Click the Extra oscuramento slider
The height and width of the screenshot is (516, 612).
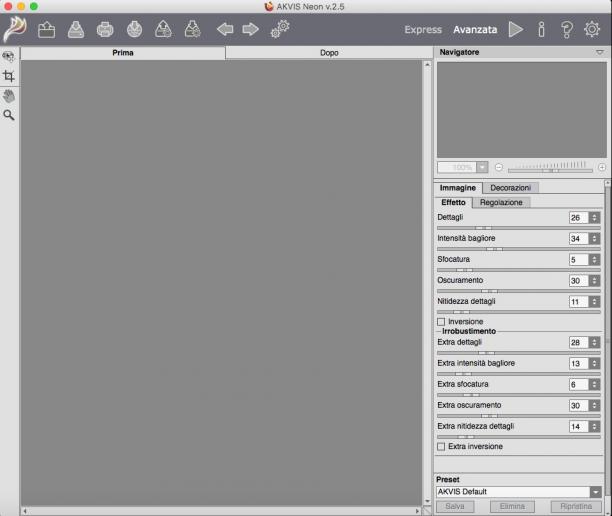point(519,416)
